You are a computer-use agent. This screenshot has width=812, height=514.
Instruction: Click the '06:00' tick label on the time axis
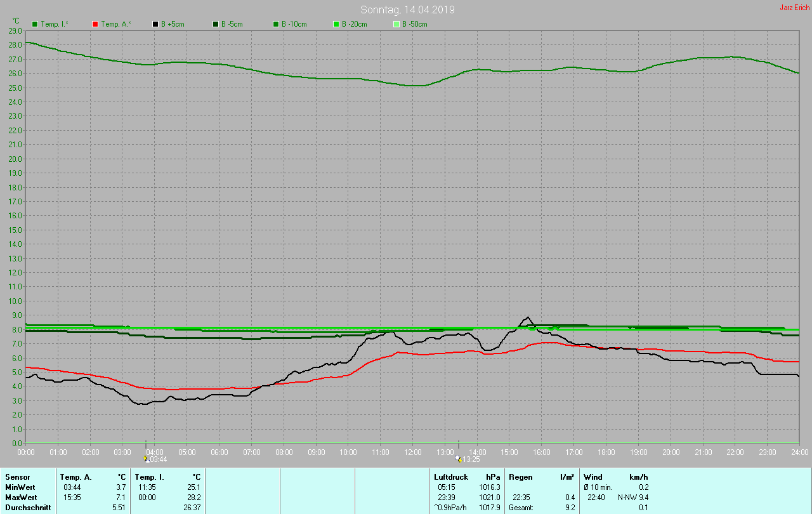click(x=219, y=452)
